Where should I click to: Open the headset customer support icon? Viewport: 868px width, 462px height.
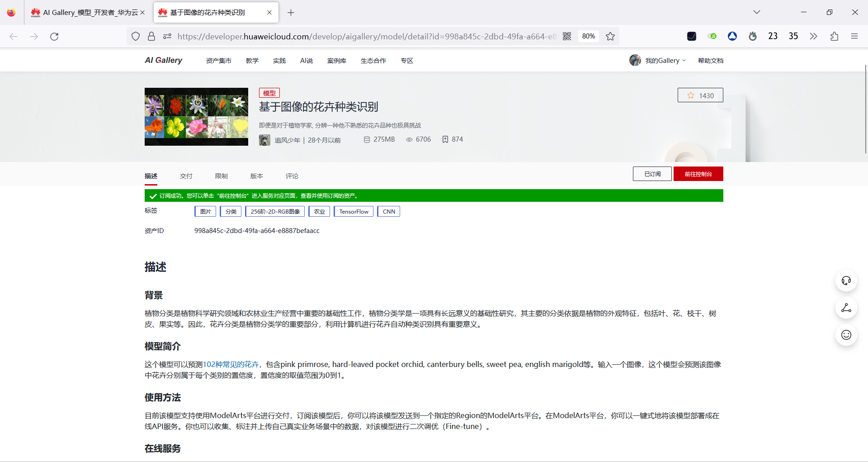(x=846, y=280)
